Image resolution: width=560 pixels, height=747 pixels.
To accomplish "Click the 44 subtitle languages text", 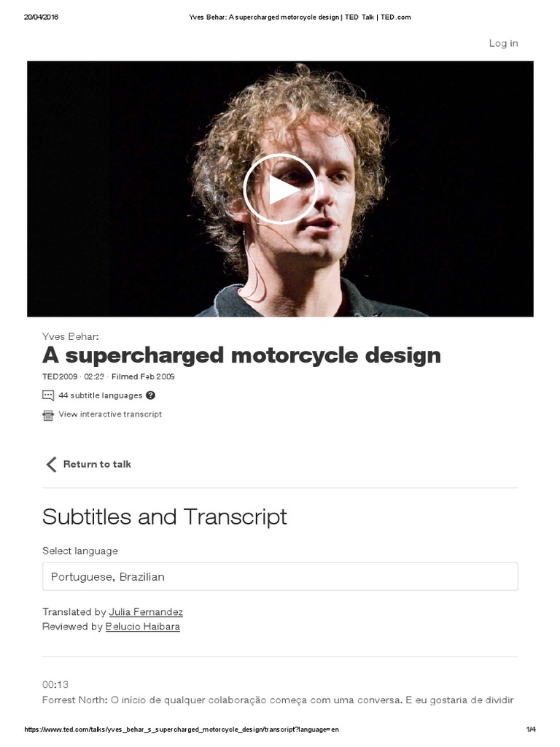I will (x=101, y=395).
